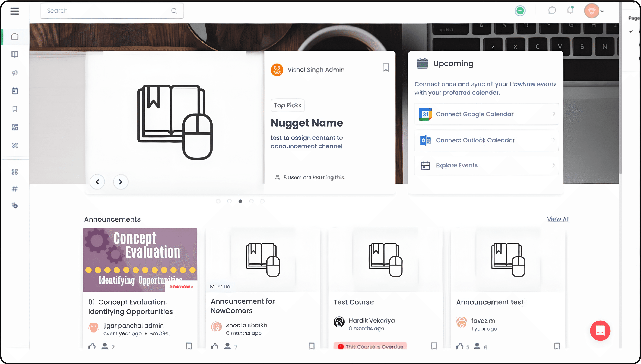This screenshot has width=641, height=364.
Task: Open the hamburger menu
Action: click(x=15, y=11)
